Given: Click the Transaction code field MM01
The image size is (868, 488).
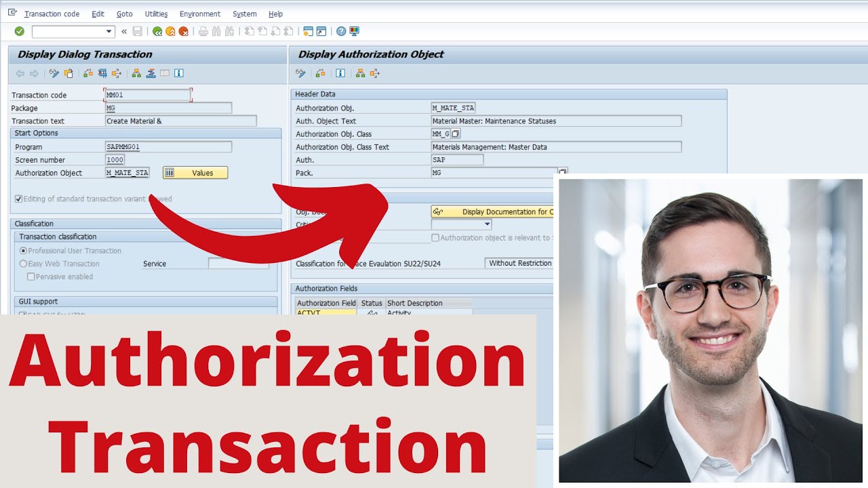Looking at the screenshot, I should pos(148,95).
